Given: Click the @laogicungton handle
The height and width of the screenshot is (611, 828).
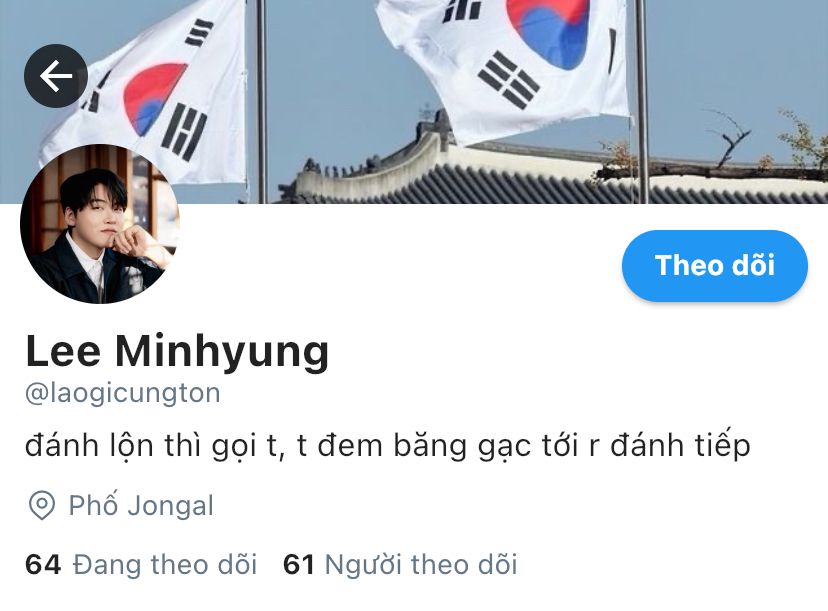Looking at the screenshot, I should tap(123, 394).
